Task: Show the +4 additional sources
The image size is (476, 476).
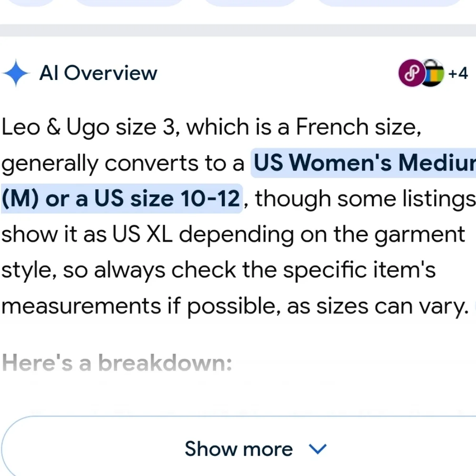Action: pos(458,73)
